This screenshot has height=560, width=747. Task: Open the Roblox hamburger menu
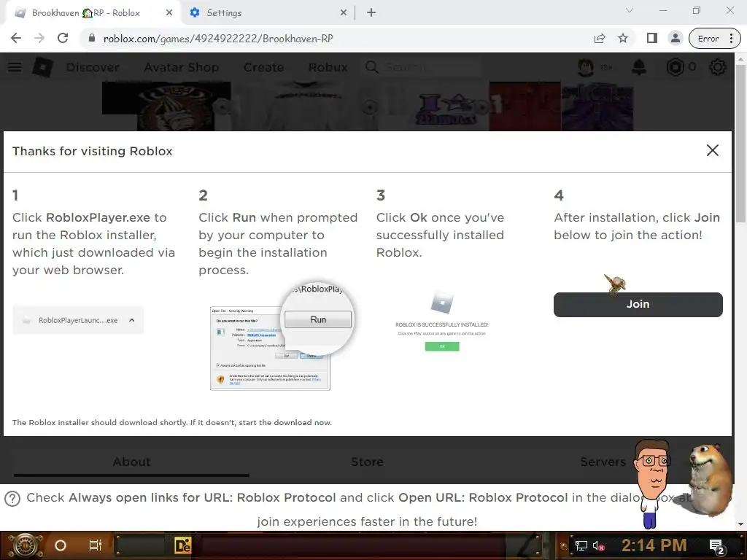click(x=15, y=67)
